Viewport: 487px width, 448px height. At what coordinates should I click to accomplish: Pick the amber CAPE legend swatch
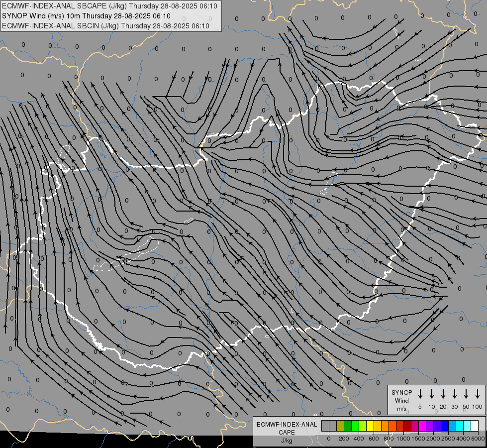pos(378,426)
